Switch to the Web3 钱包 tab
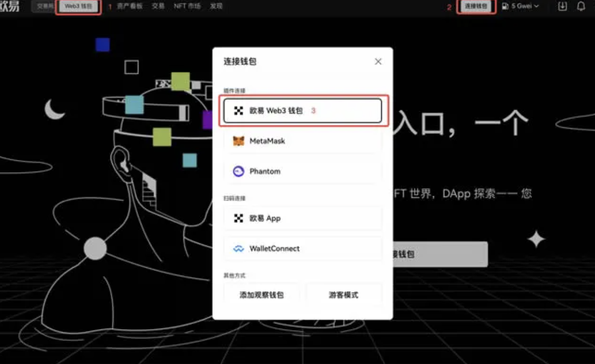 click(78, 7)
